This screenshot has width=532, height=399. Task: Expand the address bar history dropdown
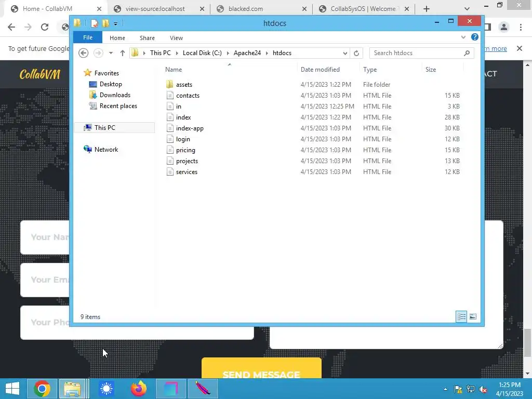(345, 53)
